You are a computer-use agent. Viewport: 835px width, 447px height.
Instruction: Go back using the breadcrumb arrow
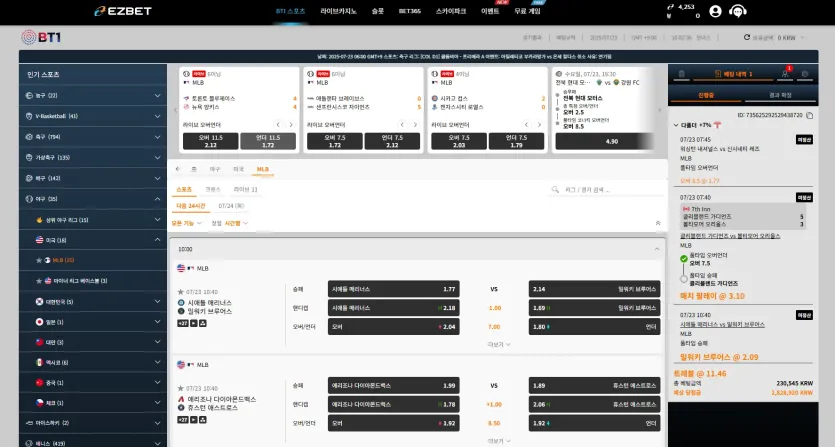tap(178, 169)
